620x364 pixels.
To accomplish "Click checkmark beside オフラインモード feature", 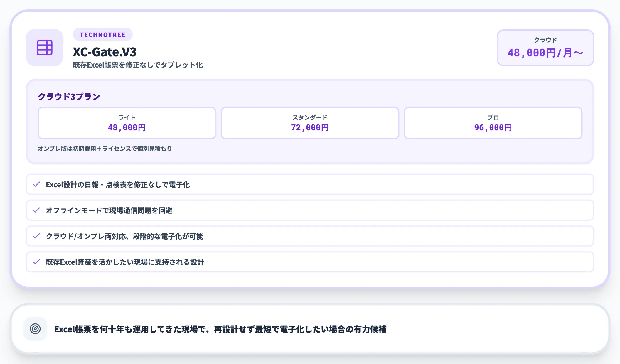I will click(x=36, y=210).
